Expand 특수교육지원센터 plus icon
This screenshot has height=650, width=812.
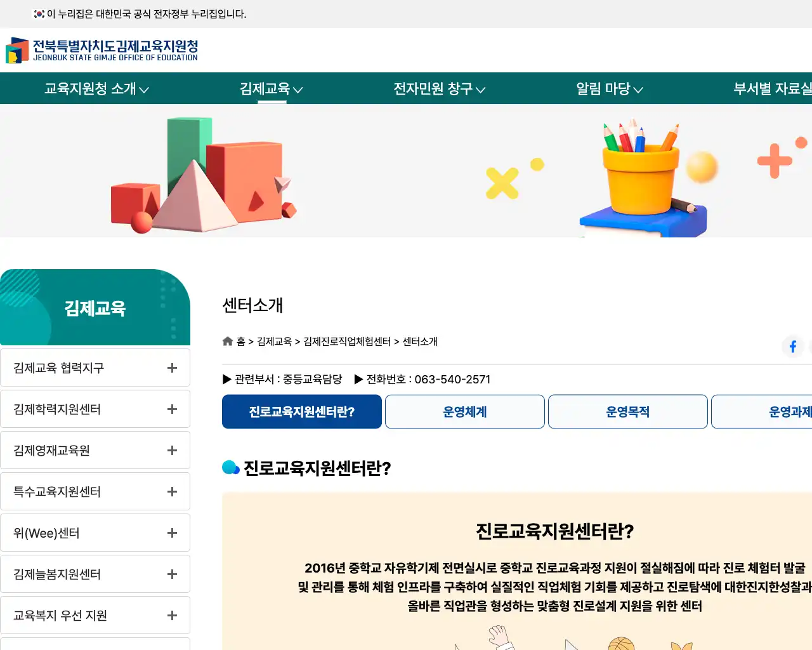[x=172, y=492]
